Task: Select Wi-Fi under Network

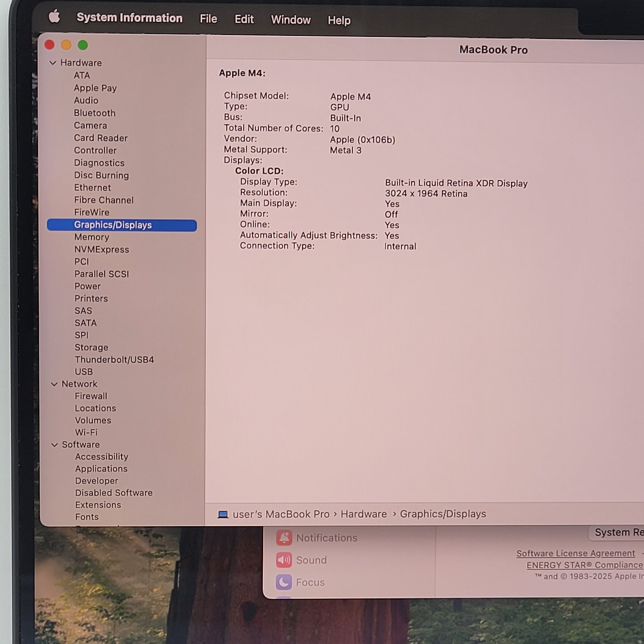Action: 86,432
